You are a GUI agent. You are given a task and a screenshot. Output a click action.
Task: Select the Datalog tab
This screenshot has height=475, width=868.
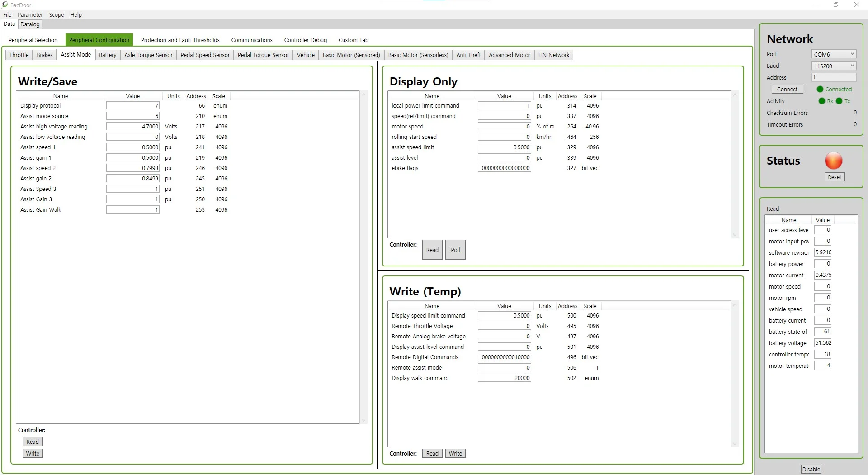pos(30,24)
